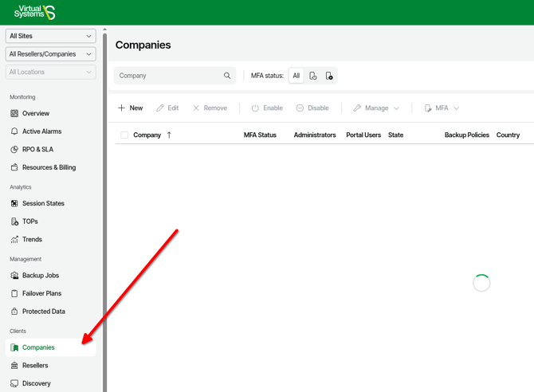Open Protected Data section
Image resolution: width=534 pixels, height=392 pixels.
coord(43,312)
